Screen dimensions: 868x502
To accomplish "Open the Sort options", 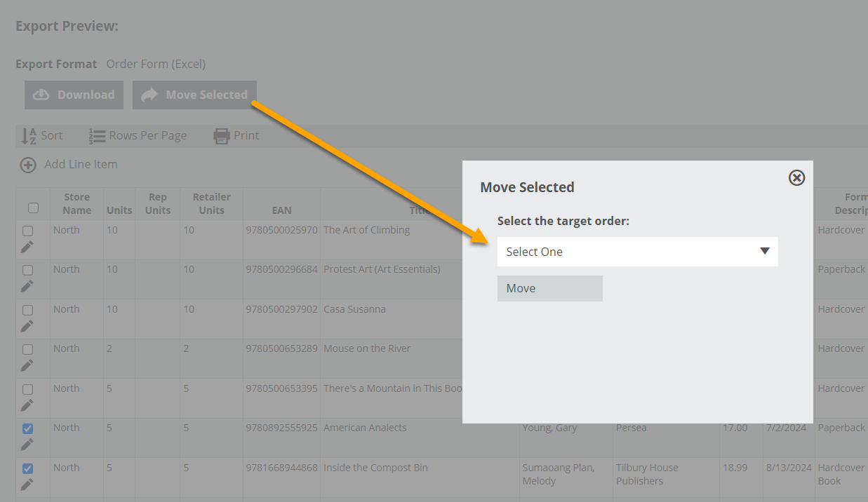I will [x=42, y=136].
